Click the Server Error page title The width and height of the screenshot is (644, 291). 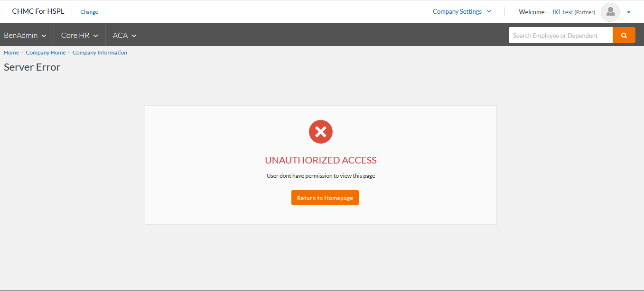pos(32,67)
